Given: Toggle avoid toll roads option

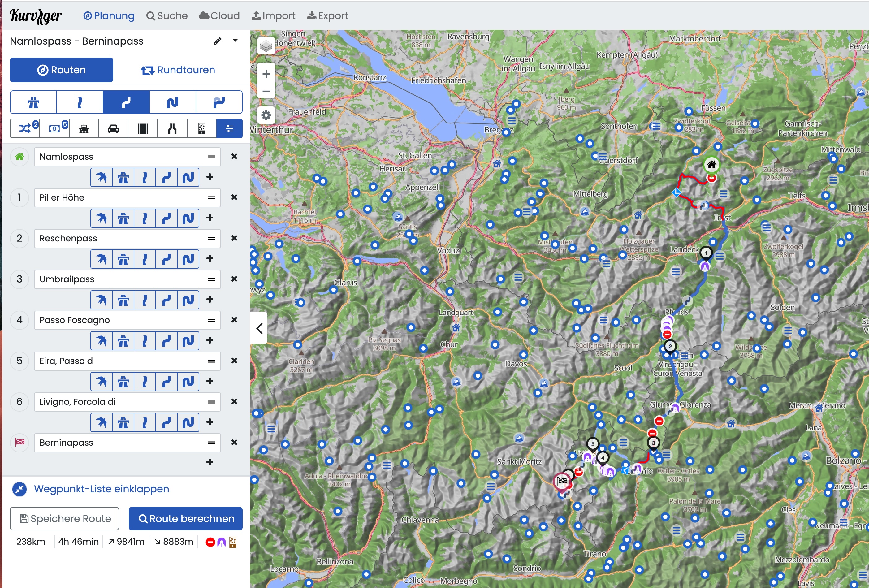Looking at the screenshot, I should click(54, 129).
